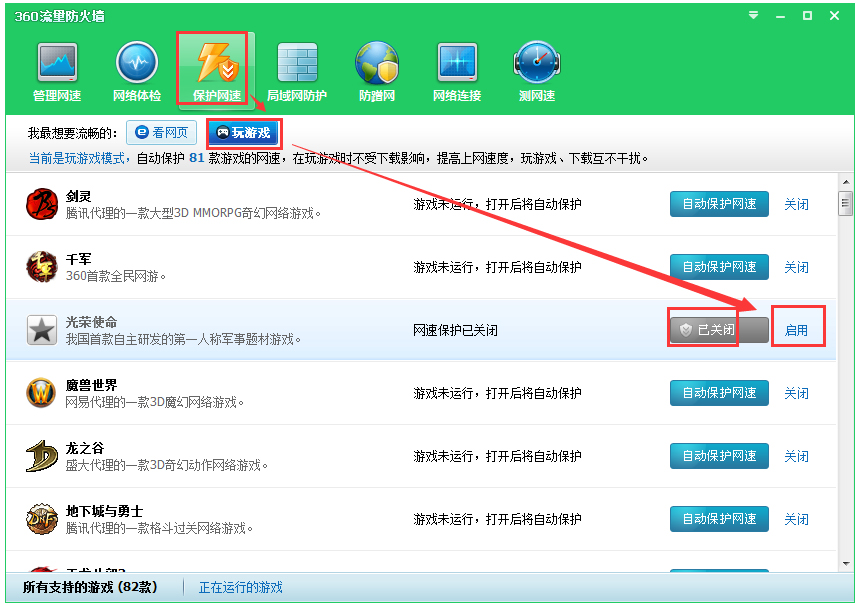Click the 剑灵 game title

click(78, 196)
